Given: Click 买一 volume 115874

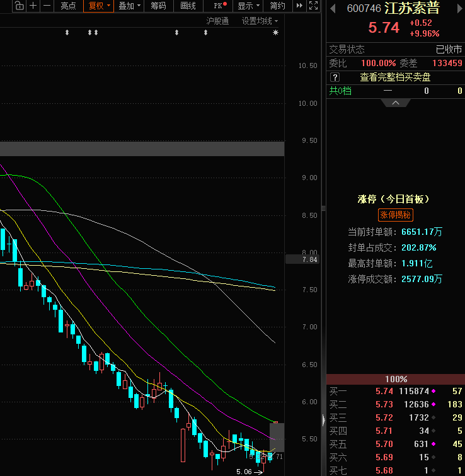Looking at the screenshot, I should (x=414, y=391).
